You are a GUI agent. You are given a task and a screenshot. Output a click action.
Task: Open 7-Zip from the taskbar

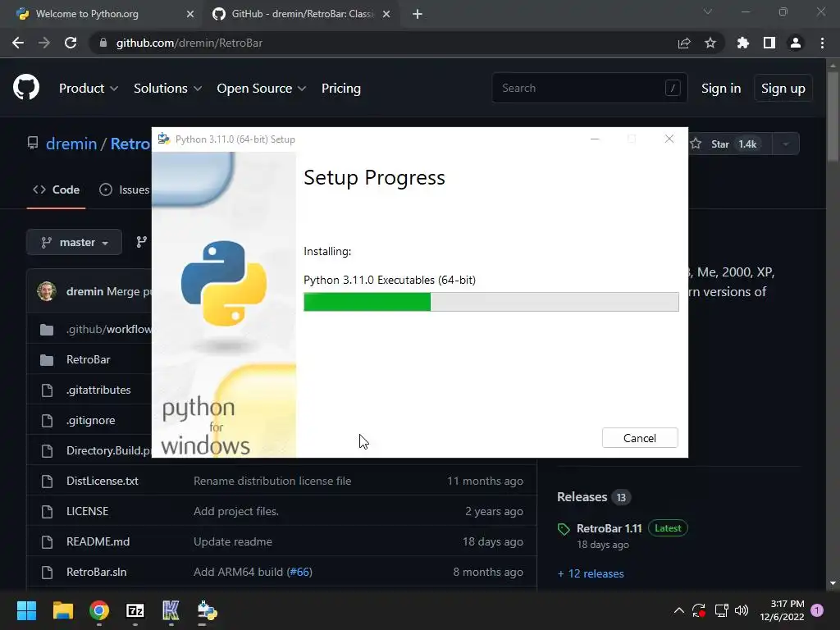click(x=135, y=610)
